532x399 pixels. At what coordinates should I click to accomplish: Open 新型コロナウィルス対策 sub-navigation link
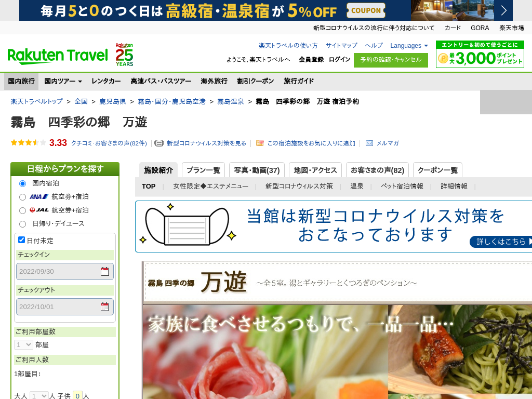click(x=299, y=187)
